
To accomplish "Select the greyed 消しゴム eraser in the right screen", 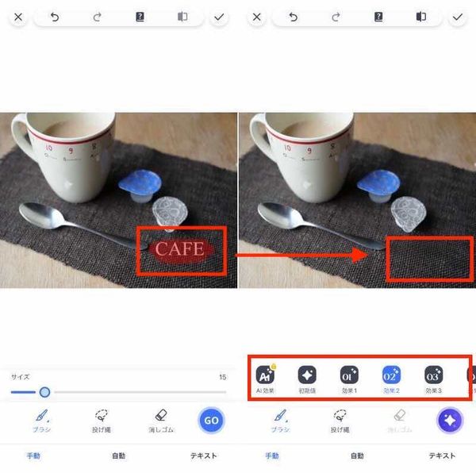I will click(400, 421).
